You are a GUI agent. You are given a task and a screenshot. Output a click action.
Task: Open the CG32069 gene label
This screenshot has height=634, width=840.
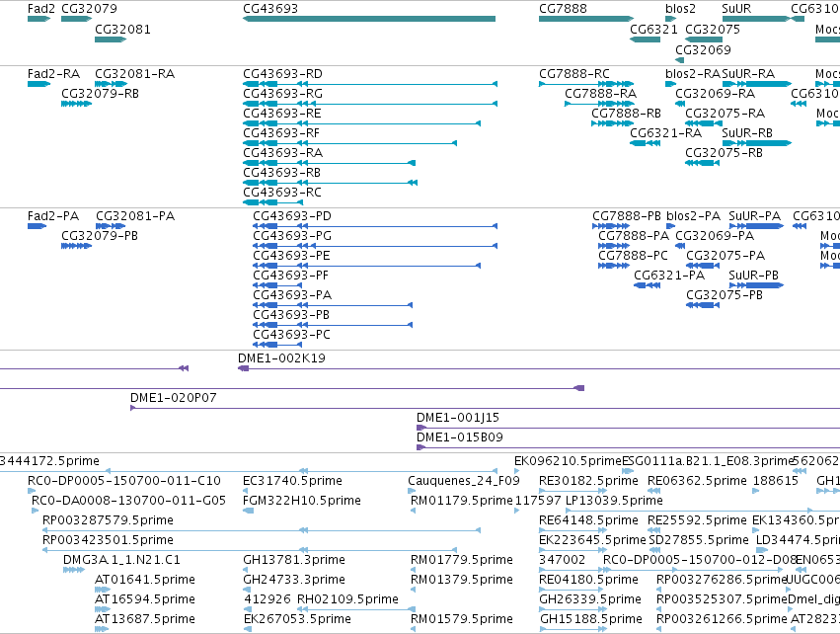coord(703,49)
